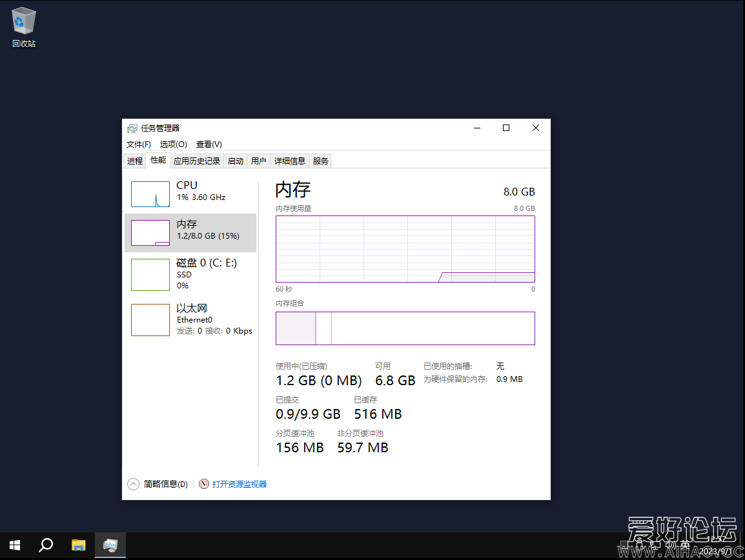Image resolution: width=745 pixels, height=560 pixels.
Task: Collapse to 简略信息 with the chevron button
Action: (134, 484)
